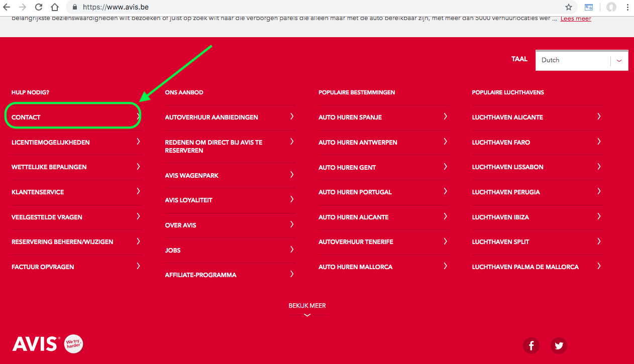
Task: Open the Chrome three-dot menu
Action: pyautogui.click(x=627, y=8)
